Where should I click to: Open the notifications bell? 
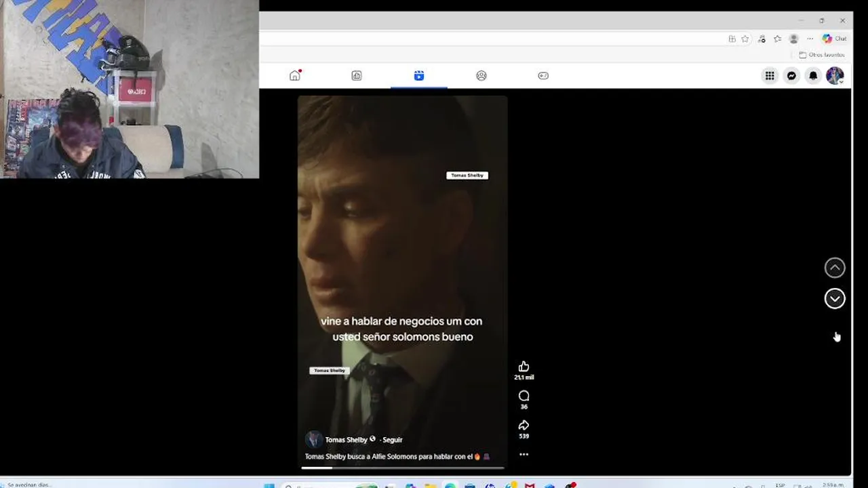tap(813, 76)
